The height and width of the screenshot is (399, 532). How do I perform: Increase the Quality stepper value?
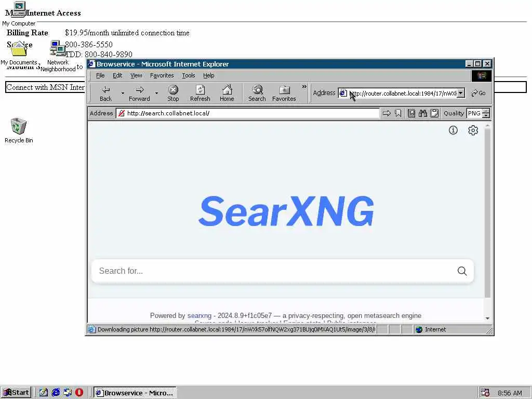click(486, 111)
